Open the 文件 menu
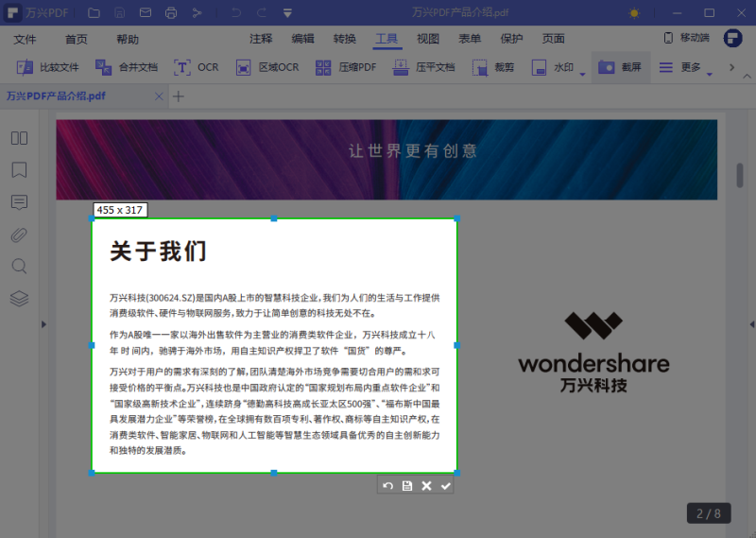 pos(25,39)
